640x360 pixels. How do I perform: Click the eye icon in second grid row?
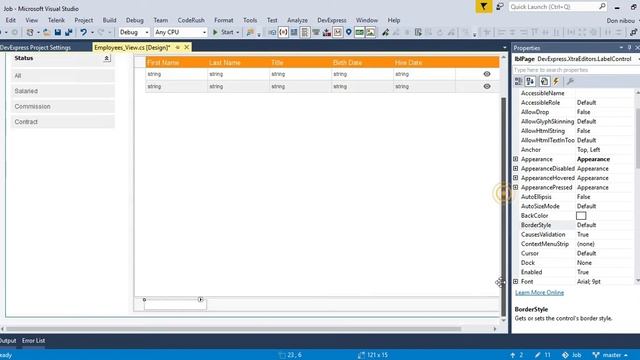click(x=487, y=86)
